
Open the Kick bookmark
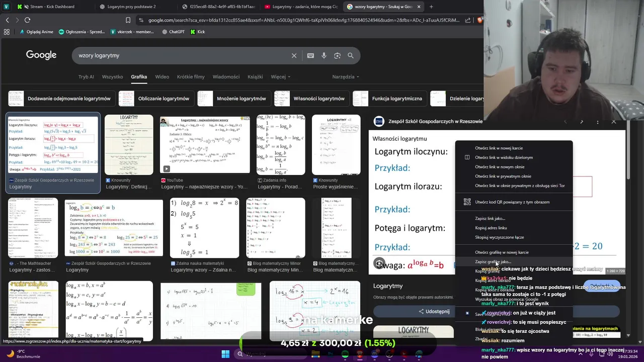198,32
